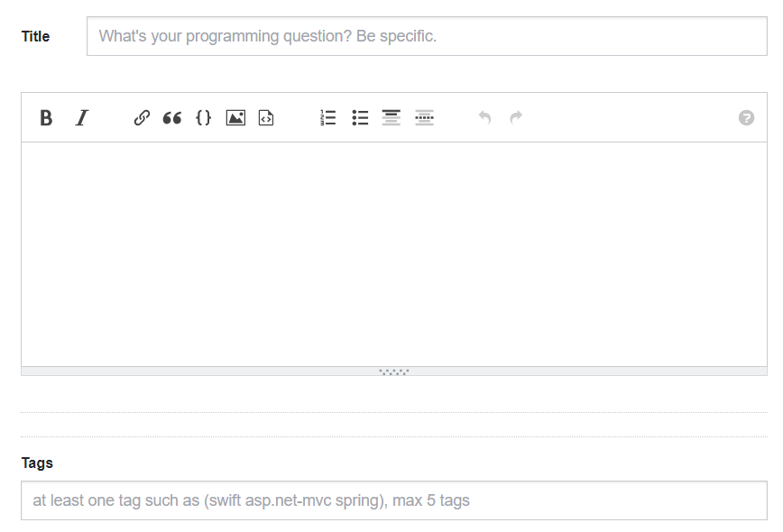Focus the question body text area

(394, 253)
